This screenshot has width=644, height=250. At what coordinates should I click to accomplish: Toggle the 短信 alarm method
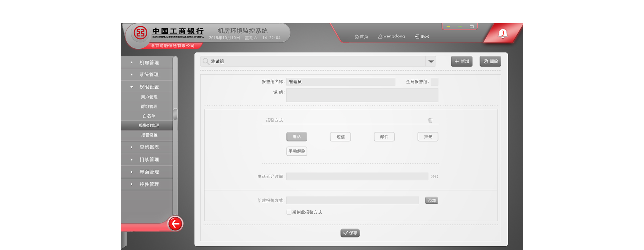pyautogui.click(x=340, y=137)
